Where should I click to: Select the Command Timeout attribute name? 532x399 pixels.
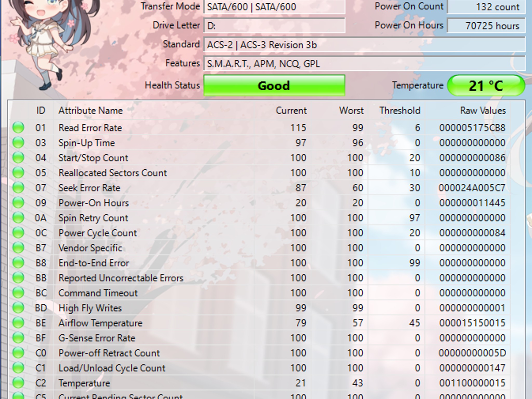click(x=98, y=293)
